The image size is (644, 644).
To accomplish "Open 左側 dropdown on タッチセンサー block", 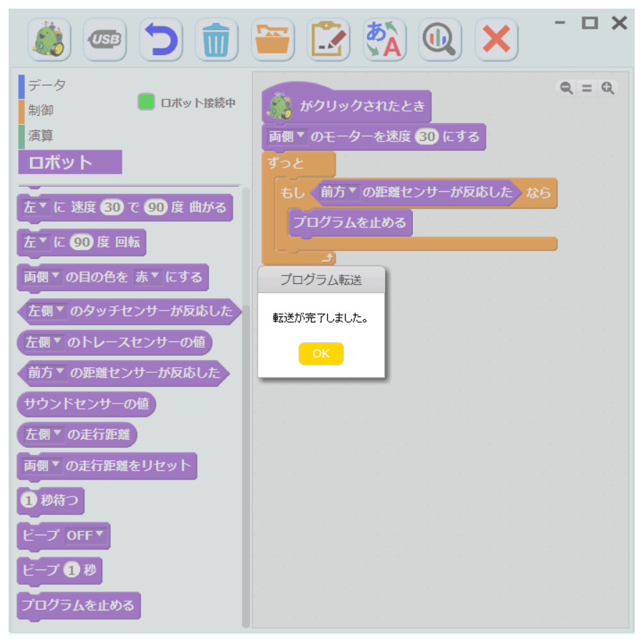I will tap(46, 311).
